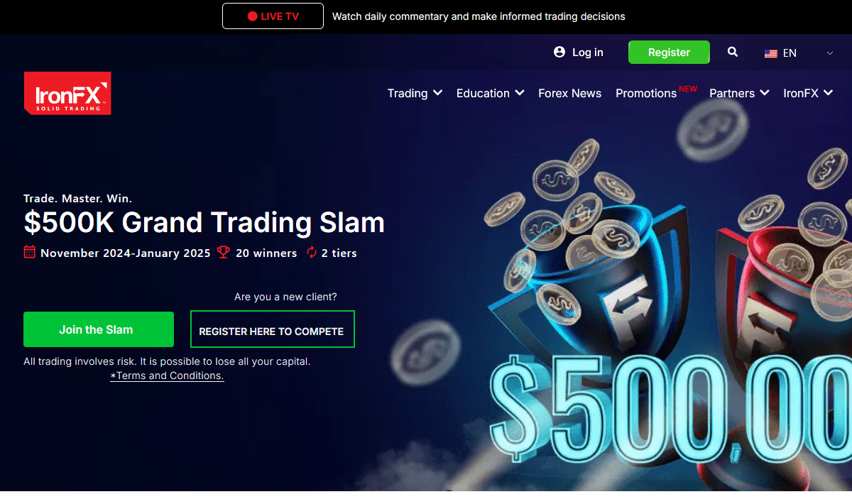The width and height of the screenshot is (852, 504).
Task: Click the red LIVE TV dot
Action: pos(252,16)
